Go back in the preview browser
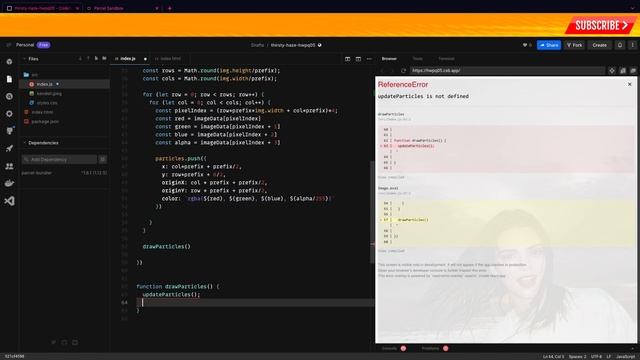640x360 pixels. pyautogui.click(x=382, y=71)
